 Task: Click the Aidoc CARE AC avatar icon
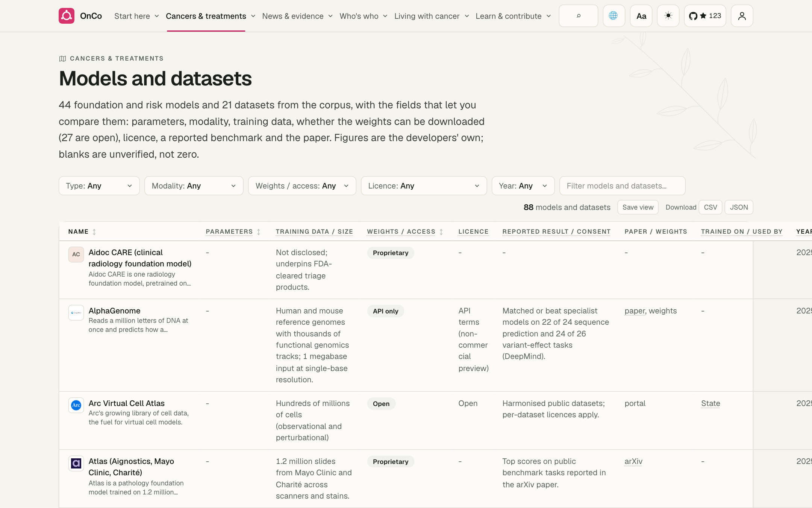[x=76, y=254]
